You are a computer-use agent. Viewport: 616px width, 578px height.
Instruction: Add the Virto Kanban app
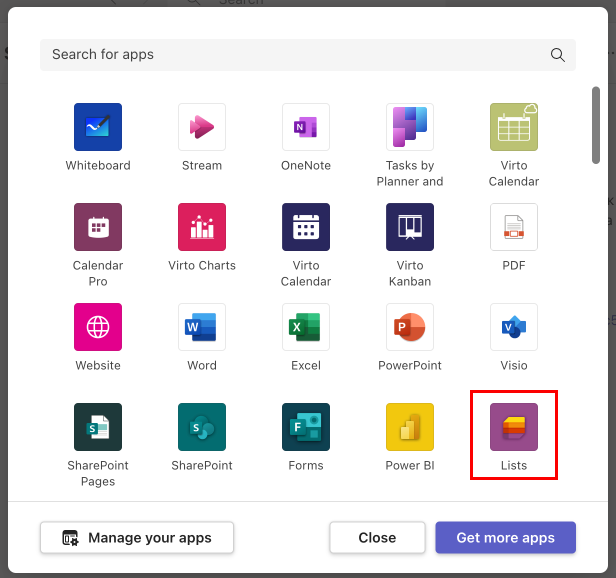pos(410,227)
